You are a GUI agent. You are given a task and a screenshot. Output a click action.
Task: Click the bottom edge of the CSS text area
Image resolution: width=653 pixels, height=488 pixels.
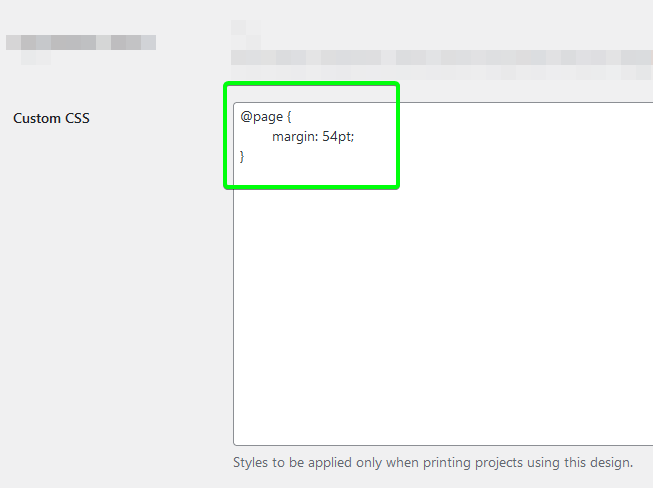(x=443, y=445)
